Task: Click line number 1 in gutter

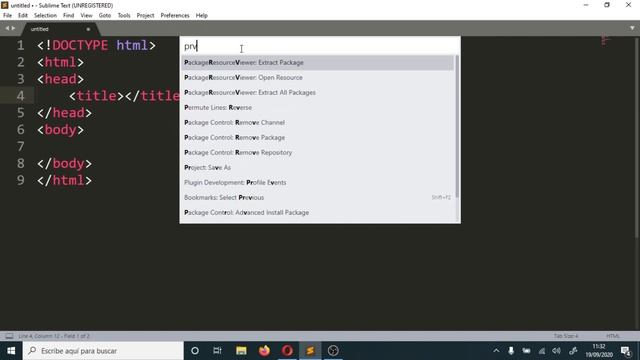Action: click(x=20, y=45)
